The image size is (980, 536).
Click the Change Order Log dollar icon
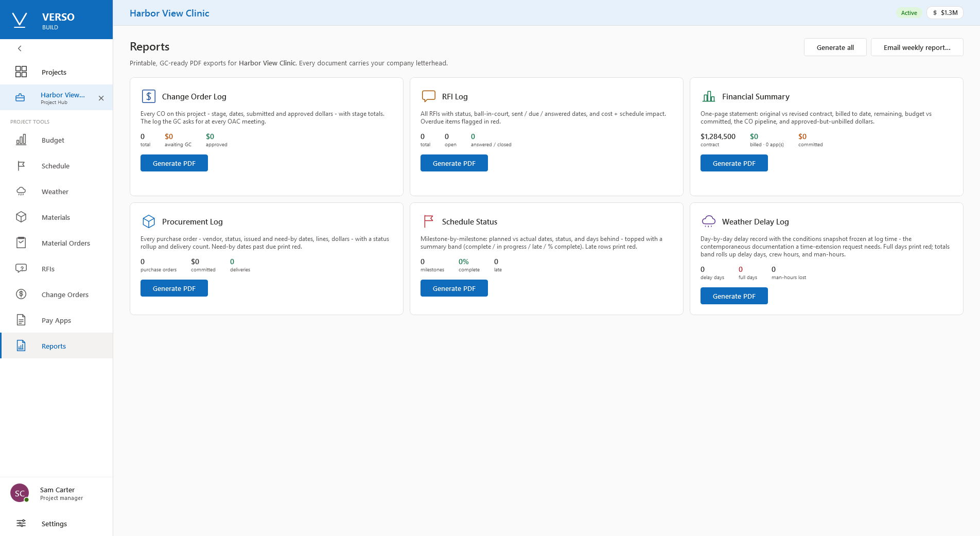(149, 96)
